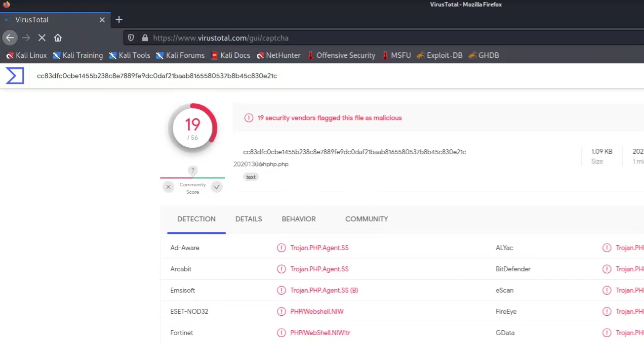Go back with the back arrow button
The height and width of the screenshot is (343, 644).
pos(10,38)
